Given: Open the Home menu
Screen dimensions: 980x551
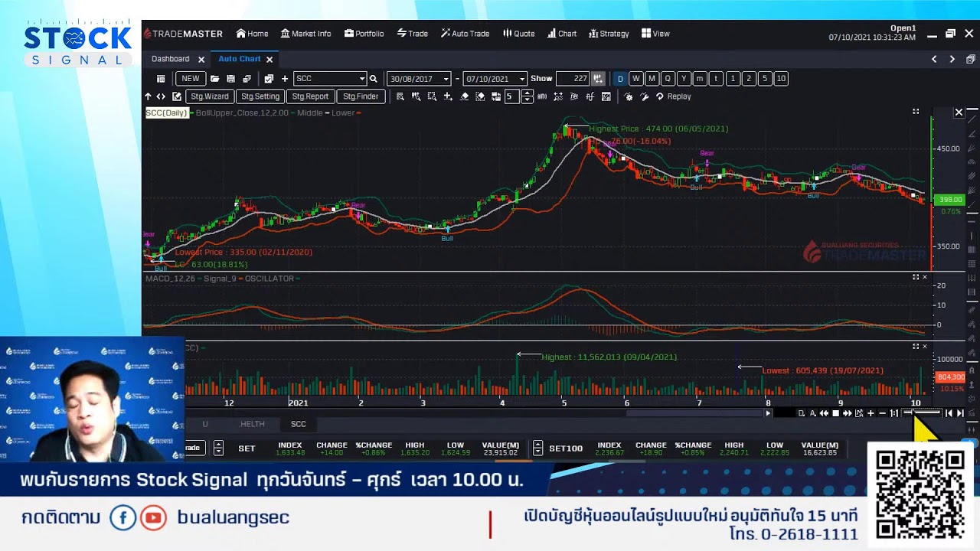Looking at the screenshot, I should tap(252, 34).
